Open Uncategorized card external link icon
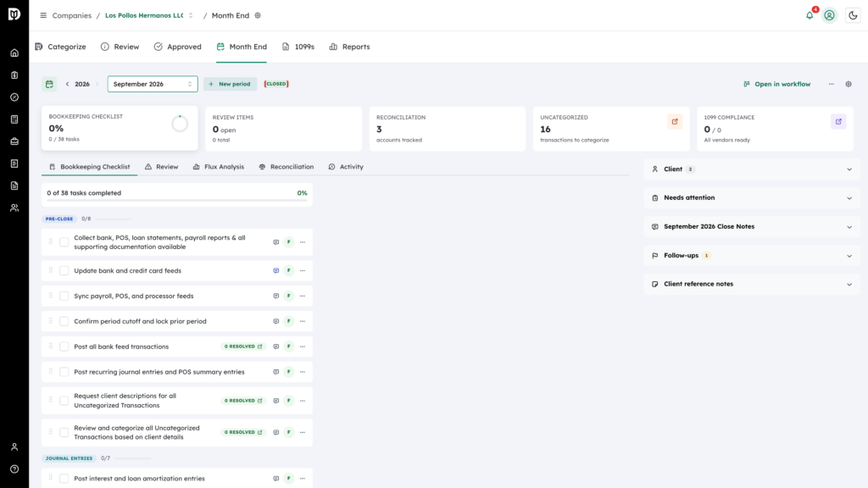Image resolution: width=868 pixels, height=488 pixels. tap(675, 122)
